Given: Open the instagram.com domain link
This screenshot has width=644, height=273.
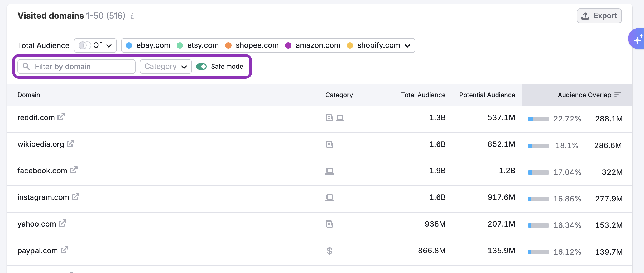Looking at the screenshot, I should (x=76, y=197).
